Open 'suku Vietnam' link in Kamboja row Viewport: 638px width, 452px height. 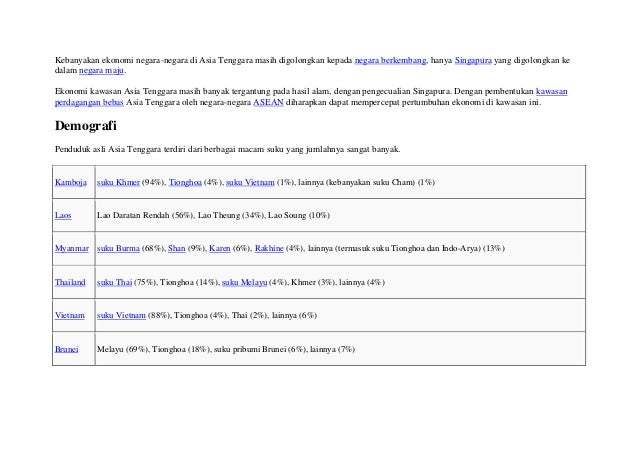pyautogui.click(x=250, y=182)
